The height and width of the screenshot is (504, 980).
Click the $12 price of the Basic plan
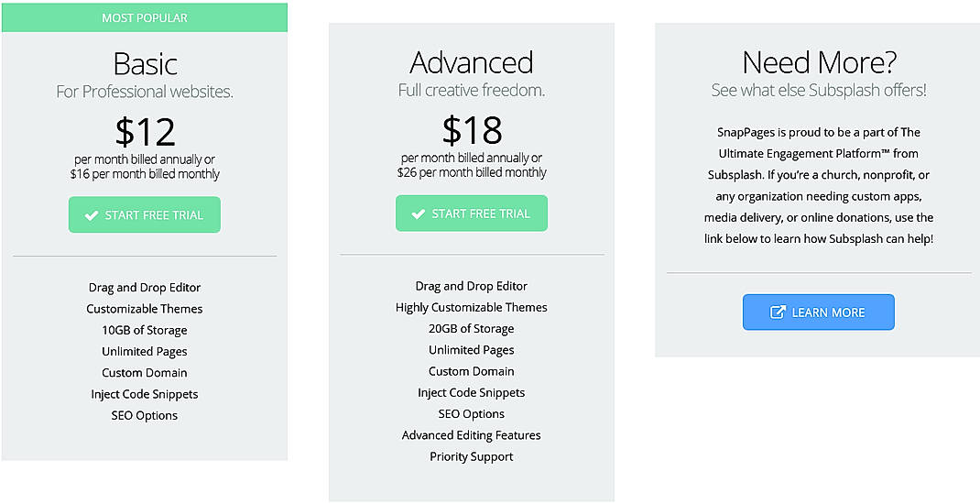tap(145, 133)
